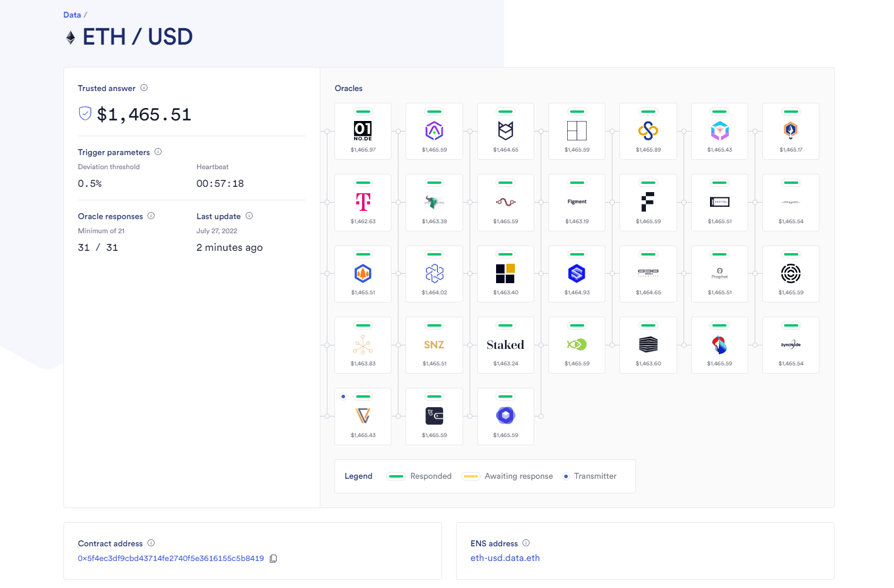Click the info icon beside Trigger parameters
The width and height of the screenshot is (894, 588).
158,152
